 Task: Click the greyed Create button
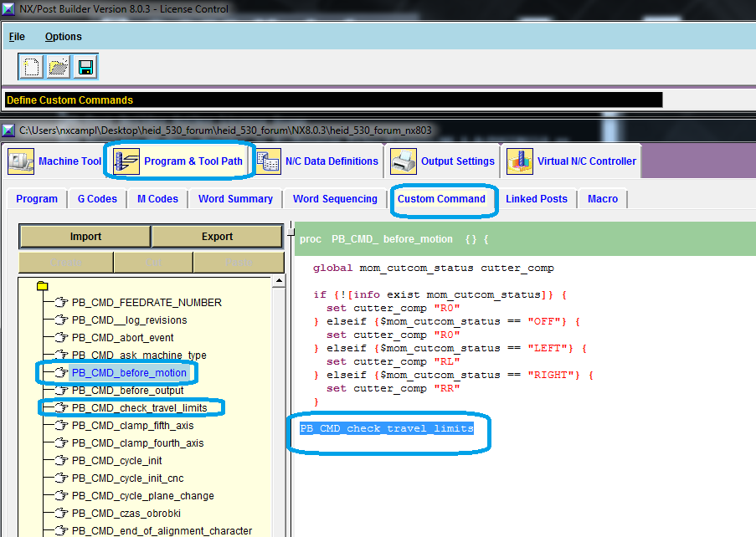coord(66,263)
